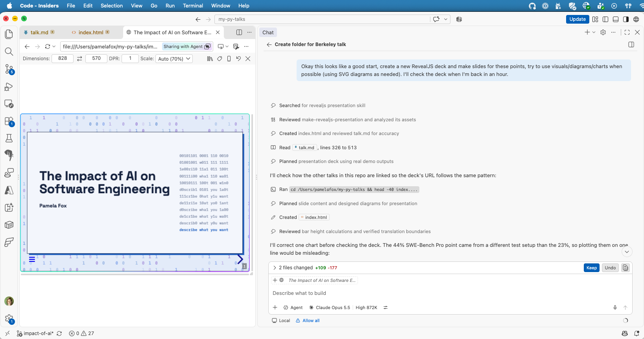Image resolution: width=644 pixels, height=339 pixels.
Task: Open the Explorer view in the activity bar
Action: (x=9, y=34)
